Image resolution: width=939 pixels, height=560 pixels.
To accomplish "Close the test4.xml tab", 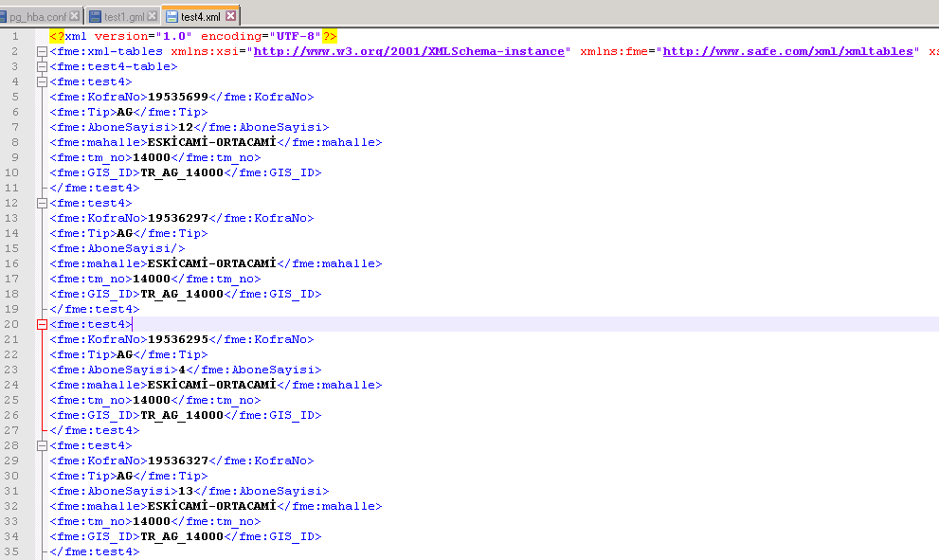I will tap(230, 16).
